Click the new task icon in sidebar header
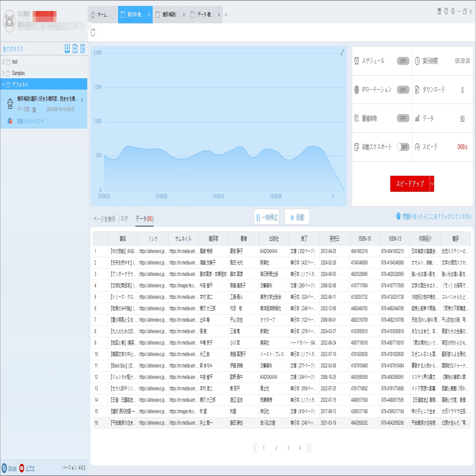 [75, 49]
